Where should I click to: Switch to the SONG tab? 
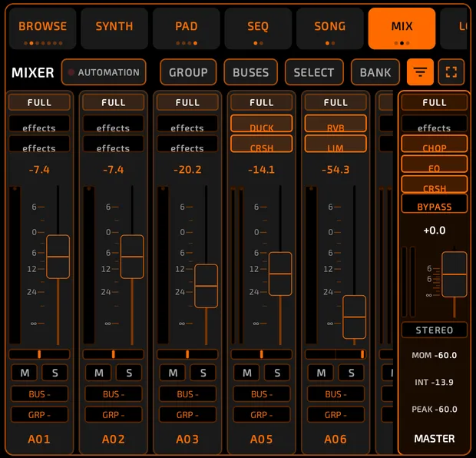pyautogui.click(x=330, y=29)
